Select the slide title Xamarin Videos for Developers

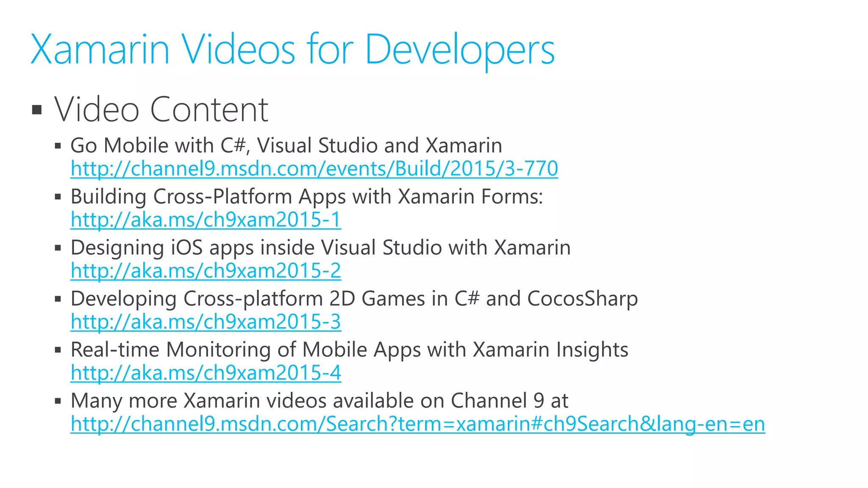point(292,50)
